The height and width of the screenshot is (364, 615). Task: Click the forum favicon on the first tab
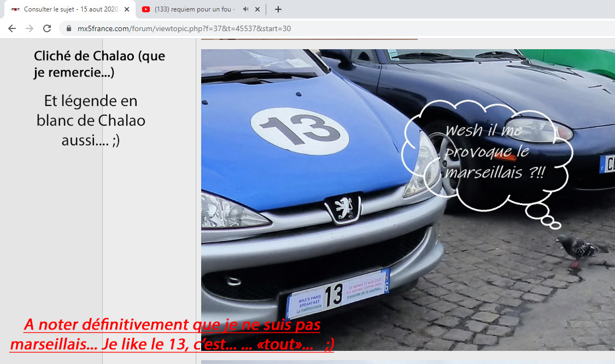point(15,9)
